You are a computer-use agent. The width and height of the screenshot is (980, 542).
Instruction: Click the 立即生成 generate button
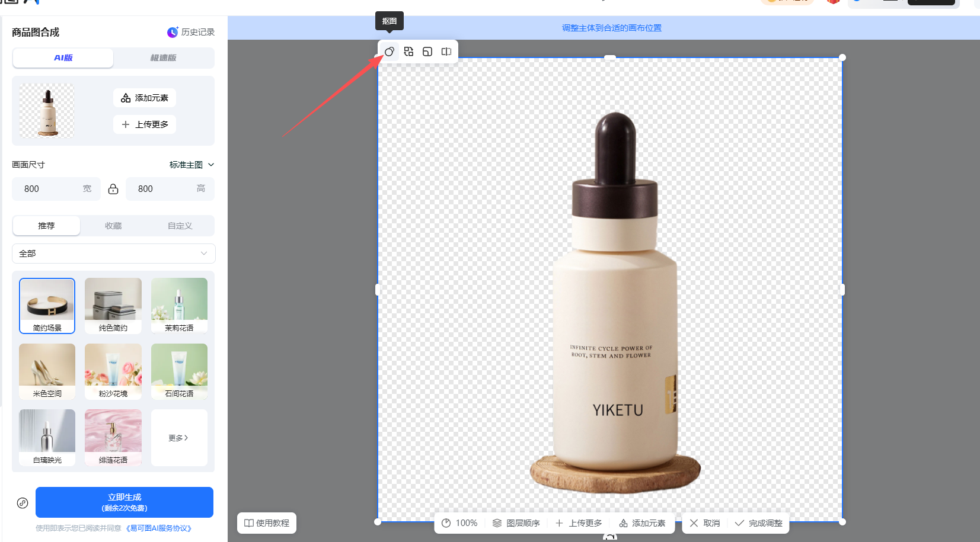125,502
